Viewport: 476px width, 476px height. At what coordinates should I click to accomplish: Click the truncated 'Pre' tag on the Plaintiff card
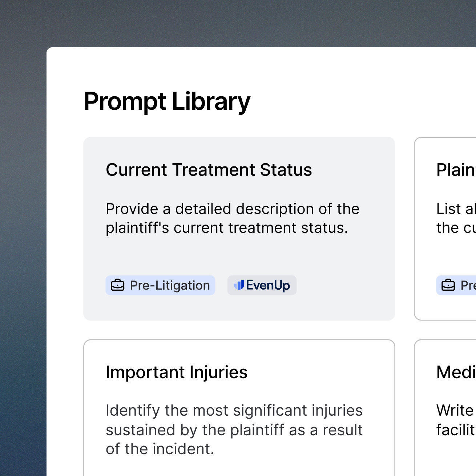click(467, 286)
